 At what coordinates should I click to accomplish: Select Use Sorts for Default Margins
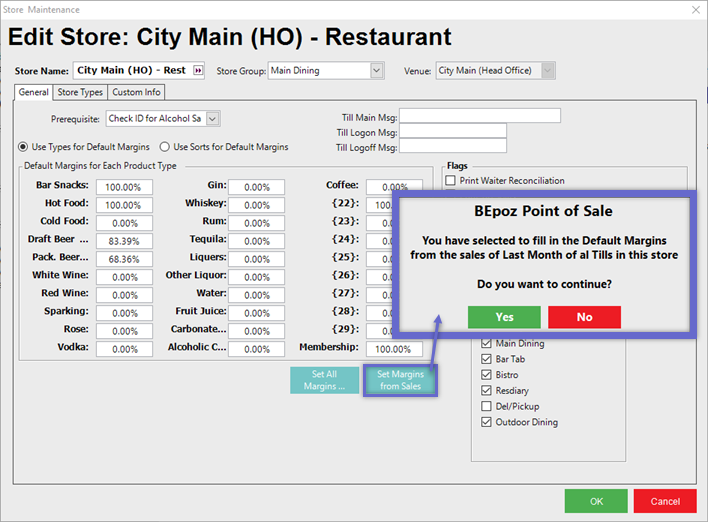click(164, 147)
